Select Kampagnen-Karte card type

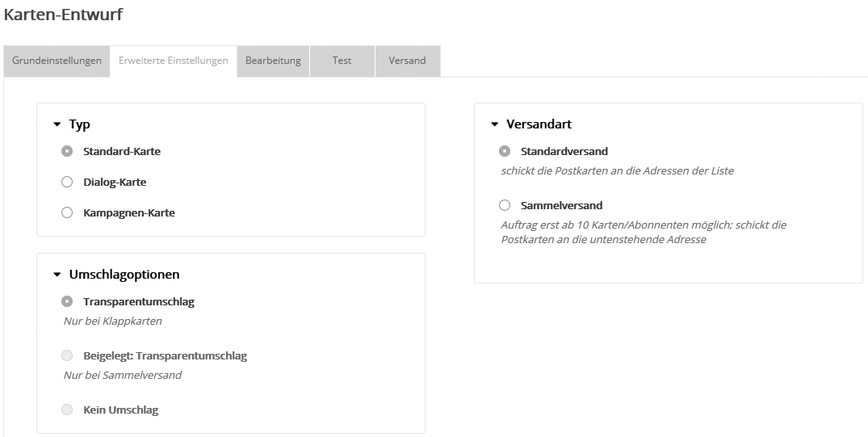(x=67, y=213)
